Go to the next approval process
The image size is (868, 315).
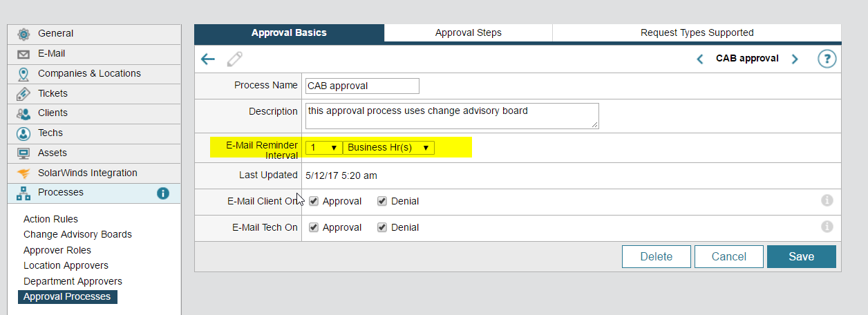pyautogui.click(x=795, y=59)
